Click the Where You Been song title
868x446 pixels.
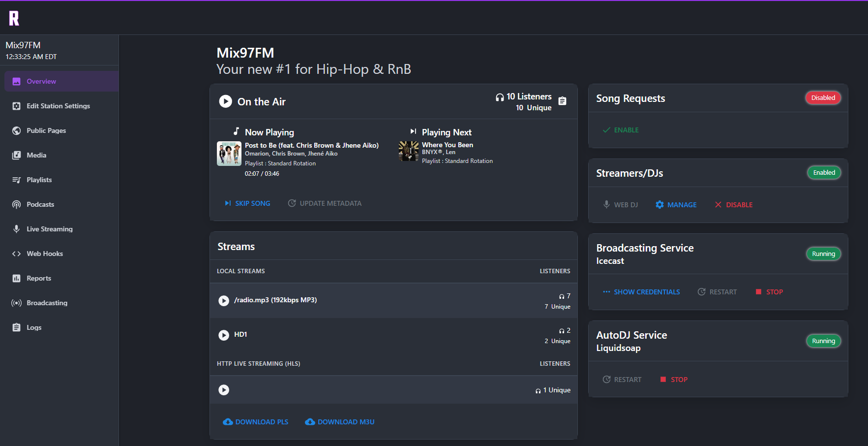pos(448,145)
